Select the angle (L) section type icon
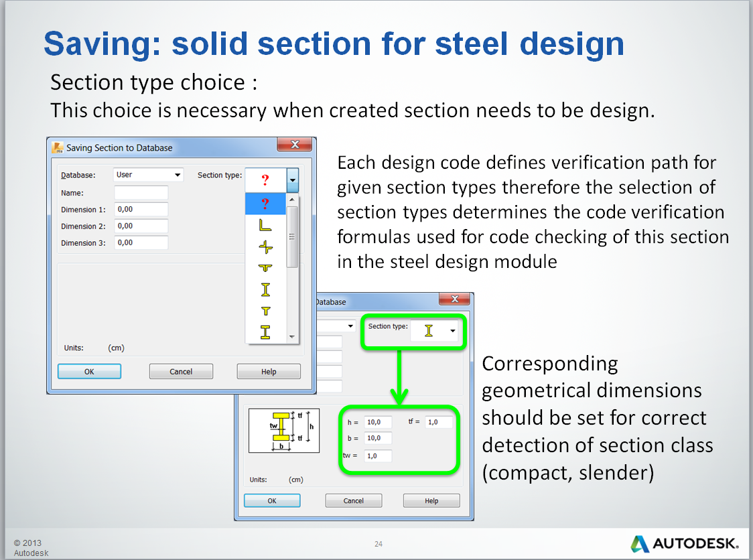Screen dimensions: 753x560 point(266,226)
